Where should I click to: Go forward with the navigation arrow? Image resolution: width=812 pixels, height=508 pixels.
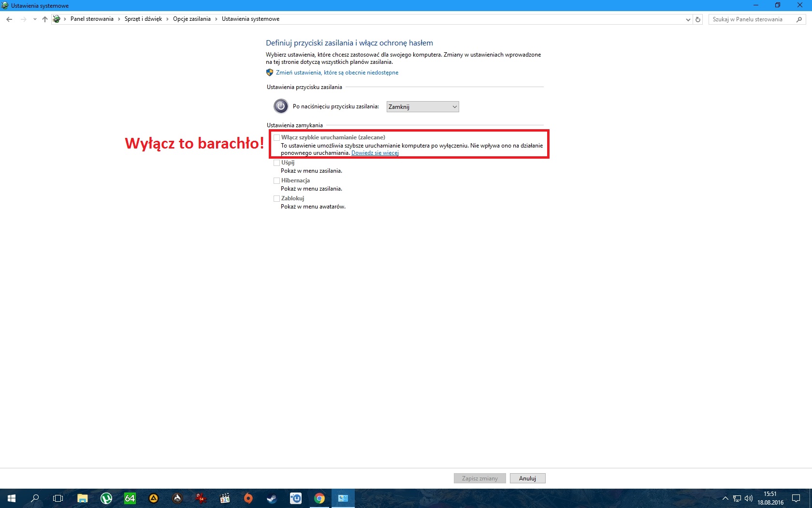point(23,19)
